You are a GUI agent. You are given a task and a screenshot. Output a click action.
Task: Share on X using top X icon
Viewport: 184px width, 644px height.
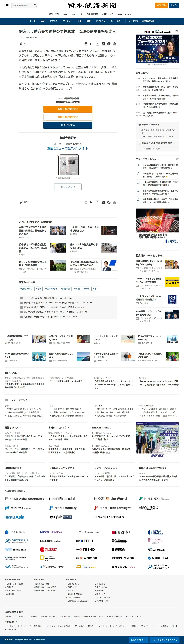point(103,44)
